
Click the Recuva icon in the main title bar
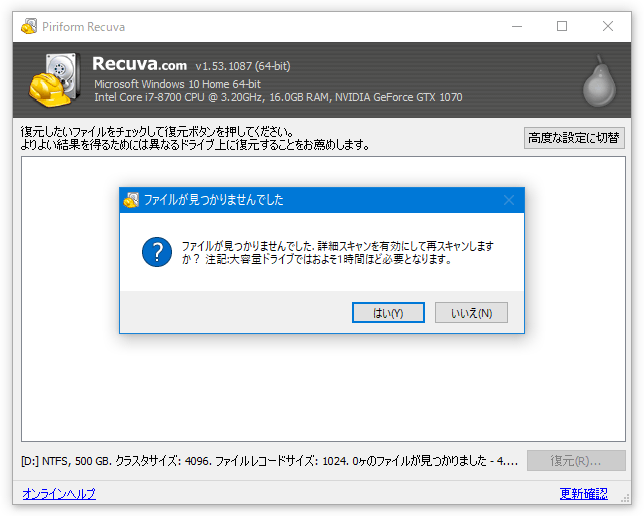29,27
